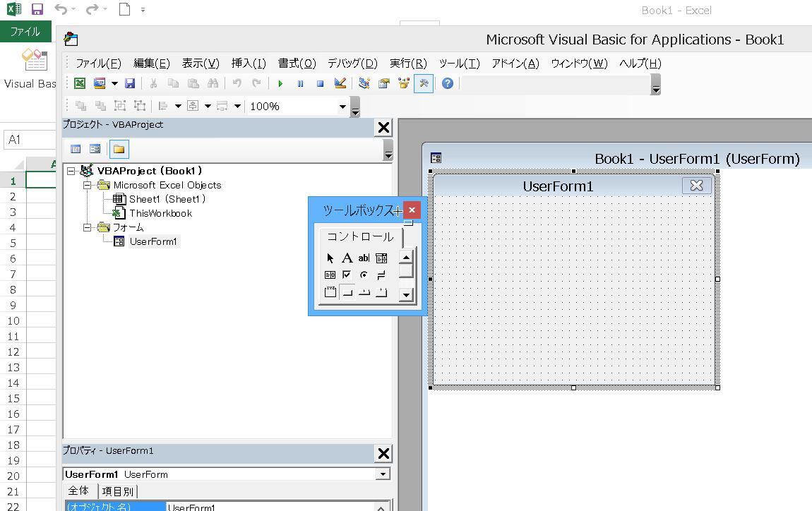Viewport: 812px width, 511px height.
Task: Collapse the フォーム folder node
Action: [87, 227]
